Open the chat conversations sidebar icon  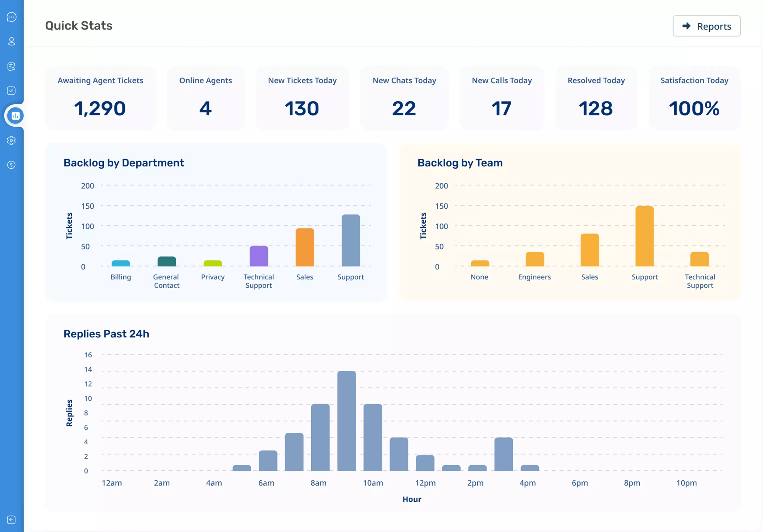point(11,17)
